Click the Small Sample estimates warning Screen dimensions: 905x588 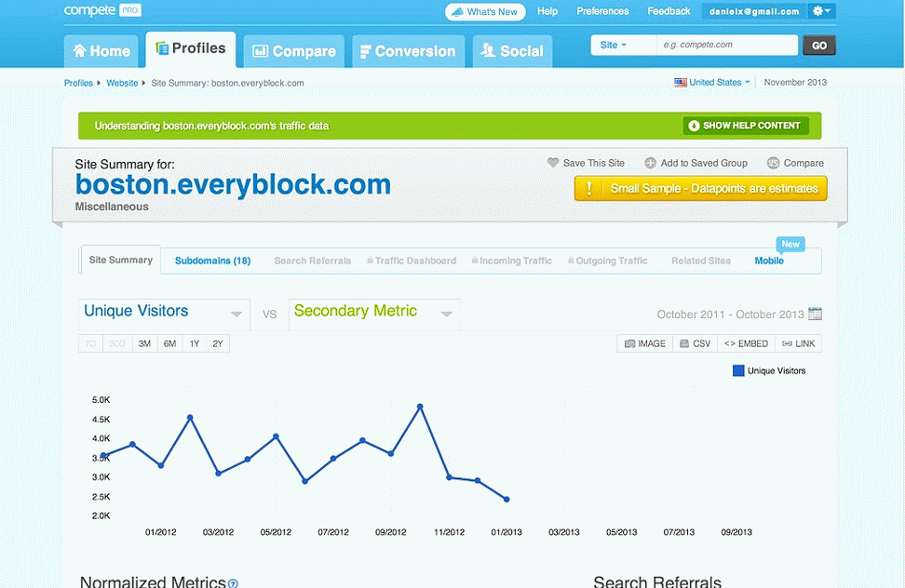point(701,189)
